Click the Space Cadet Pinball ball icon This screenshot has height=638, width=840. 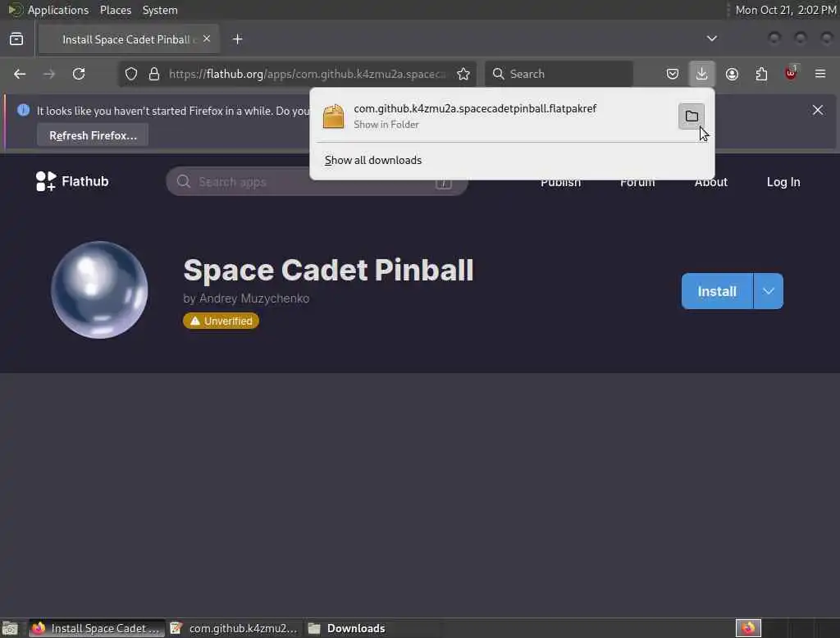click(99, 289)
